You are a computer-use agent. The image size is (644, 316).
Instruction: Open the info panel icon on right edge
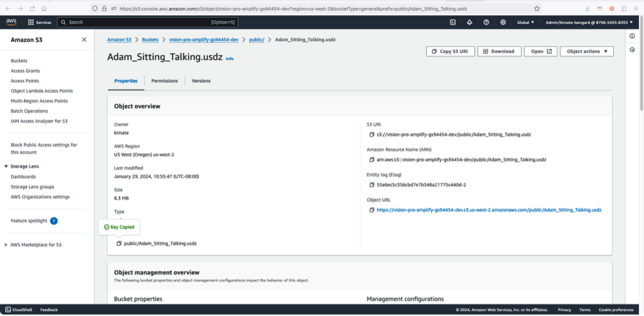pyautogui.click(x=632, y=36)
